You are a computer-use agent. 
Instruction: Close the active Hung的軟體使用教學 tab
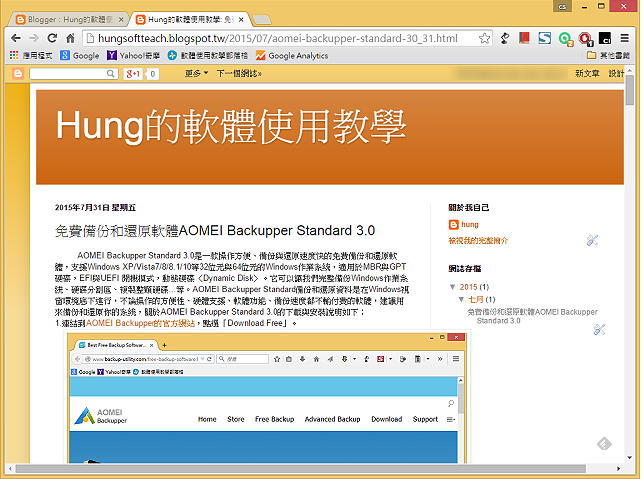coord(241,19)
